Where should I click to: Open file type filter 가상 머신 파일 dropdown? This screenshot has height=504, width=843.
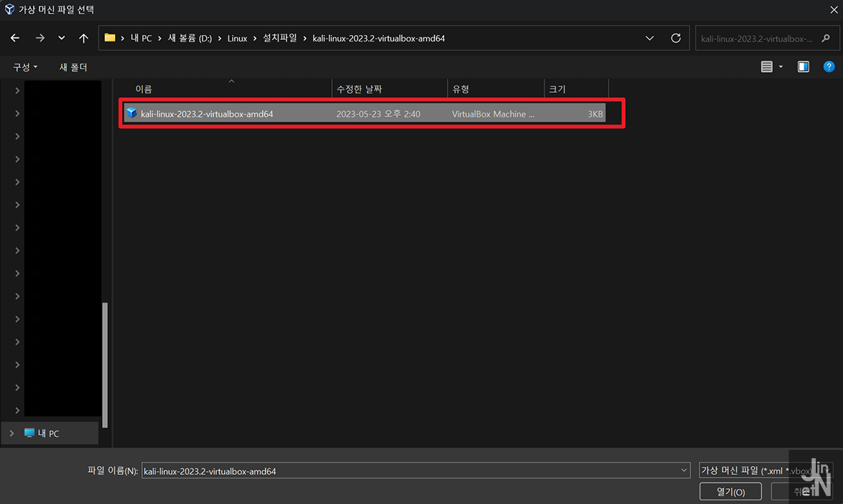766,470
